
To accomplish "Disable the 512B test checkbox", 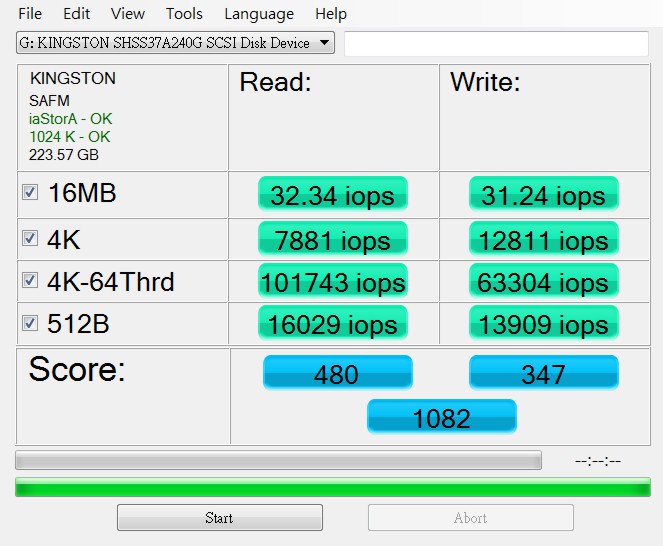I will tap(30, 323).
